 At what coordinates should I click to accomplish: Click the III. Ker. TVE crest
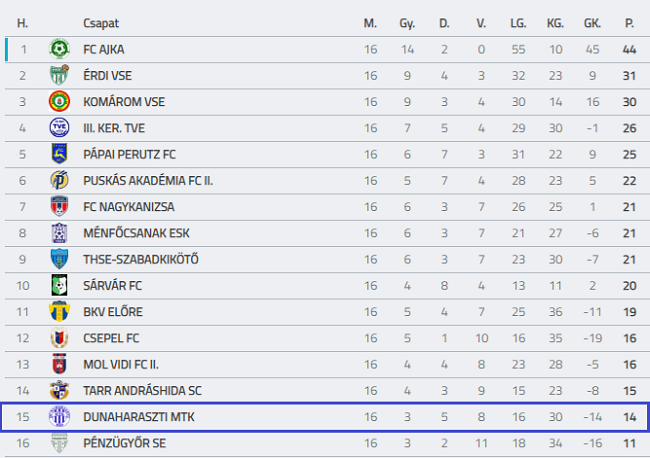coord(59,127)
